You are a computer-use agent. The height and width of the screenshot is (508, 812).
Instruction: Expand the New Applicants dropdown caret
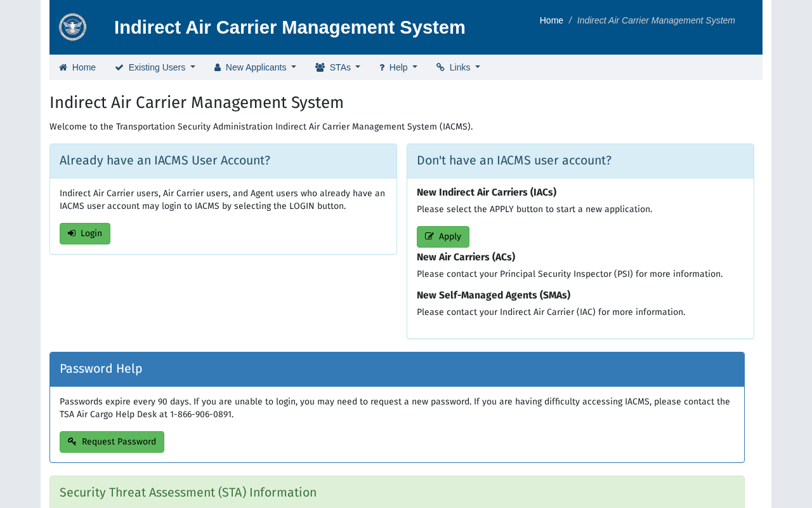click(x=293, y=67)
